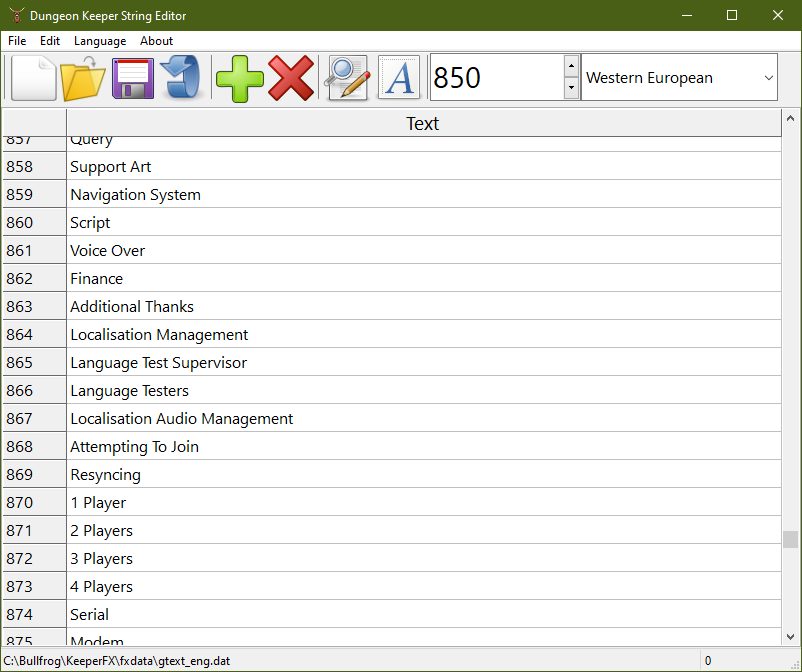This screenshot has width=802, height=672.
Task: Select row header 868
Action: 34,446
